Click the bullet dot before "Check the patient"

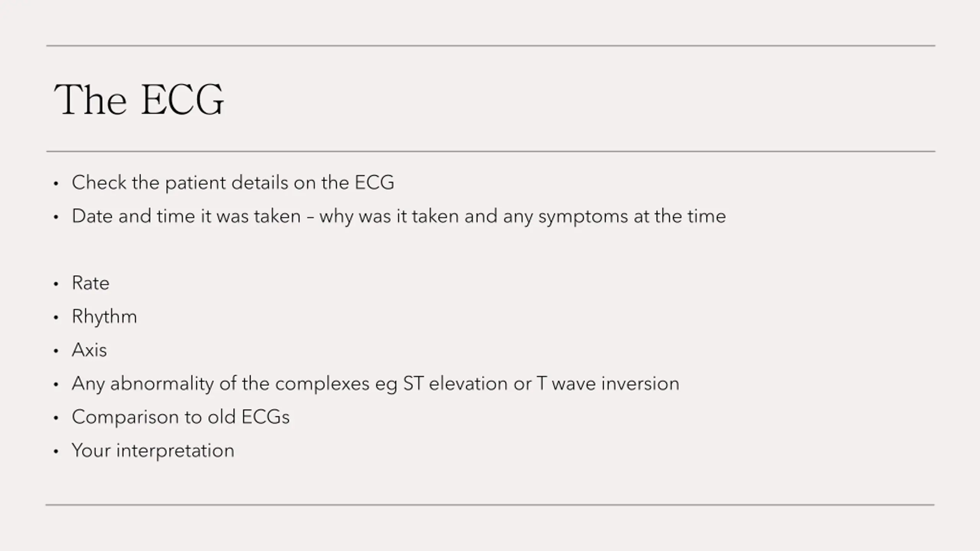pyautogui.click(x=56, y=184)
